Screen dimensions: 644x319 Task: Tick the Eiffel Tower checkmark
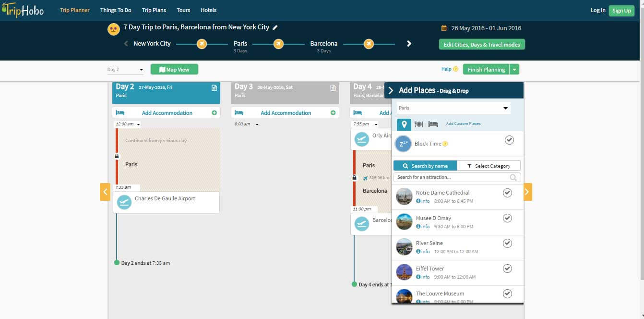tap(507, 269)
